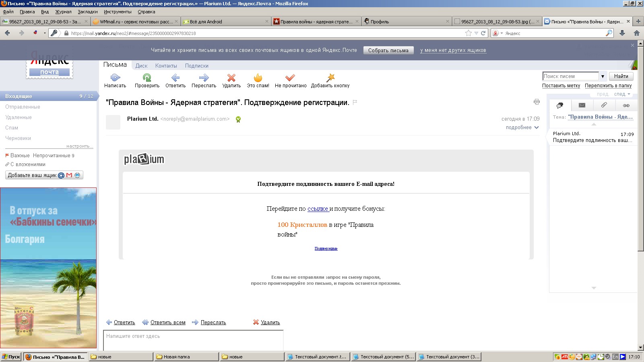644x362 pixels.
Task: Click the bookmark star in address bar
Action: (x=469, y=33)
